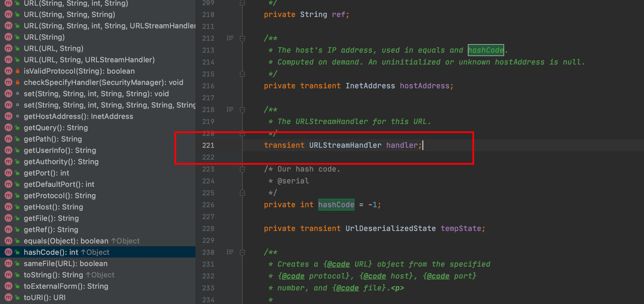Image resolution: width=644 pixels, height=304 pixels.
Task: Select URL(String) constructor entry
Action: pyautogui.click(x=44, y=37)
